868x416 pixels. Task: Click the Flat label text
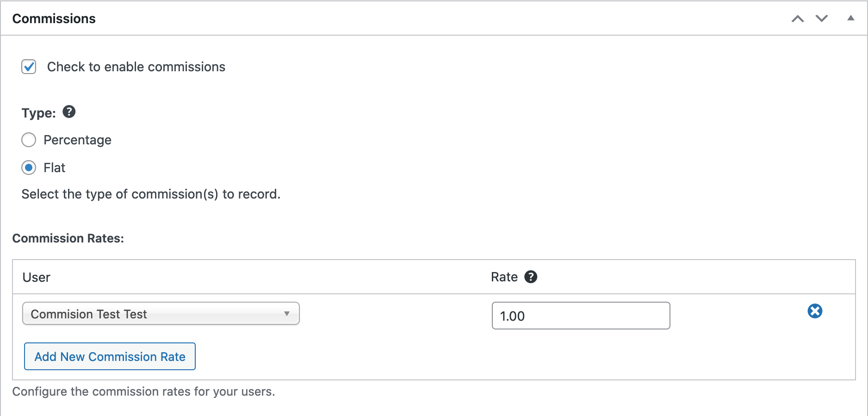pos(54,168)
